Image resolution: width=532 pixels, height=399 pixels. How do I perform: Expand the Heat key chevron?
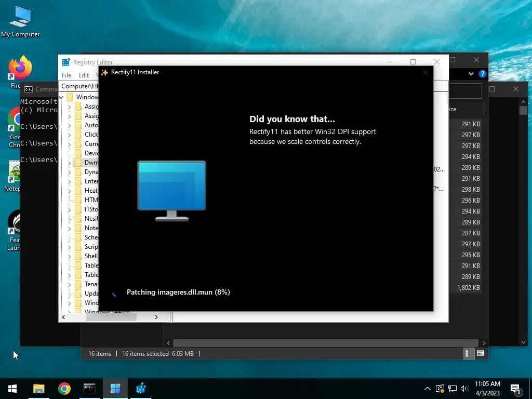(69, 191)
